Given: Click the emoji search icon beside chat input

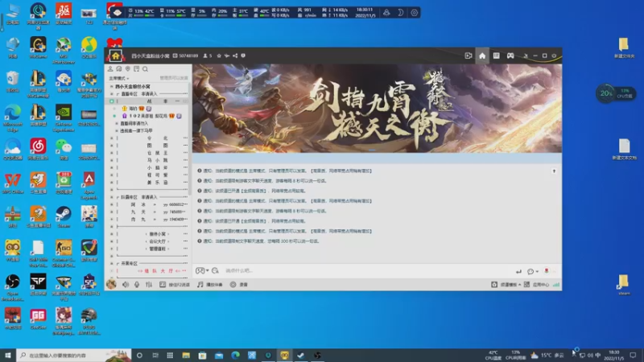Looking at the screenshot, I should tap(215, 270).
